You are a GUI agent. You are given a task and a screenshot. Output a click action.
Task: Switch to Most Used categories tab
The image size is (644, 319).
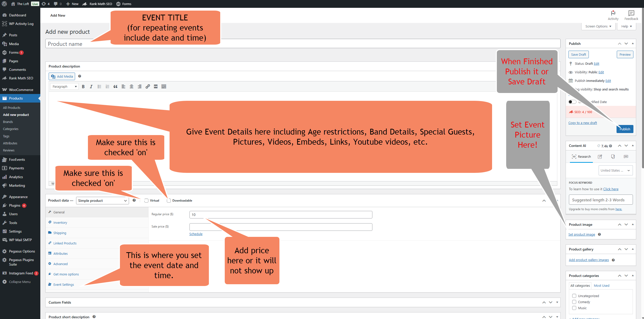click(x=601, y=285)
